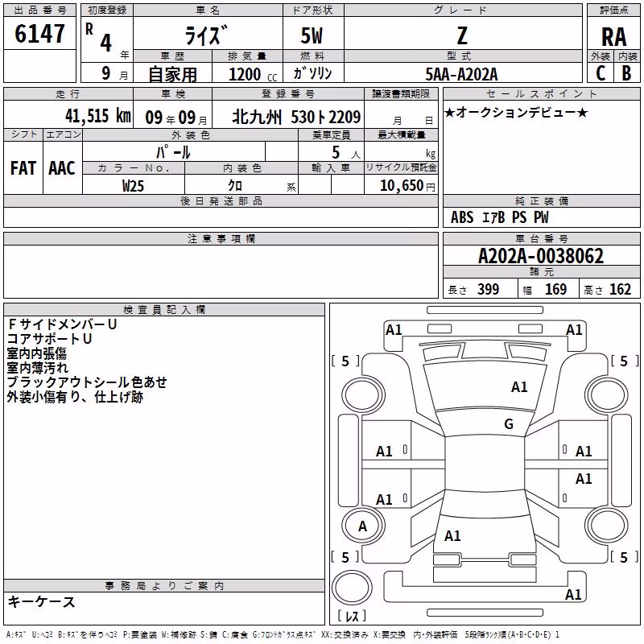This screenshot has width=644, height=644.
Task: Click the equipment list ABS エアB PS PW
Action: click(499, 217)
